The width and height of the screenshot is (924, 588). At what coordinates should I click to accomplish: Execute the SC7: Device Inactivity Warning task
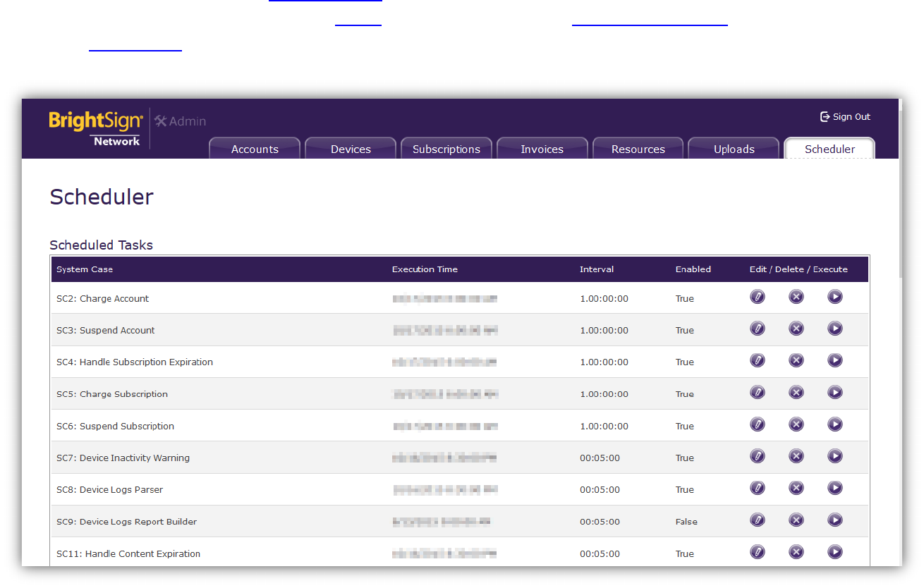pos(835,456)
